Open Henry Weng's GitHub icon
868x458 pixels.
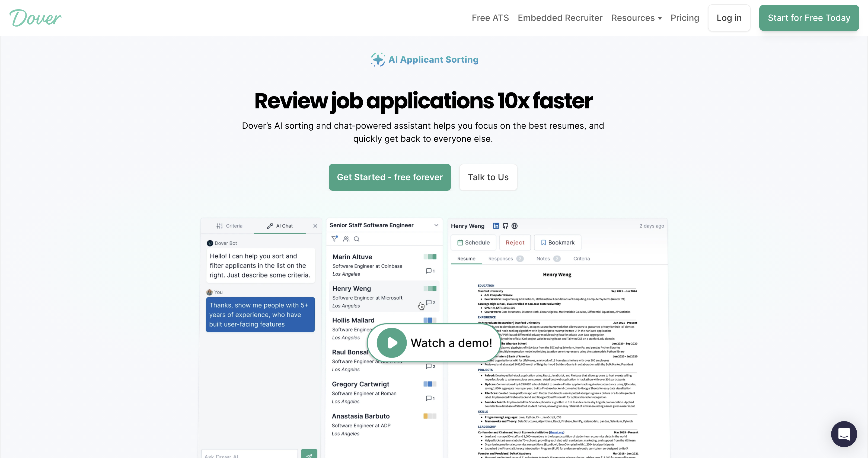505,226
